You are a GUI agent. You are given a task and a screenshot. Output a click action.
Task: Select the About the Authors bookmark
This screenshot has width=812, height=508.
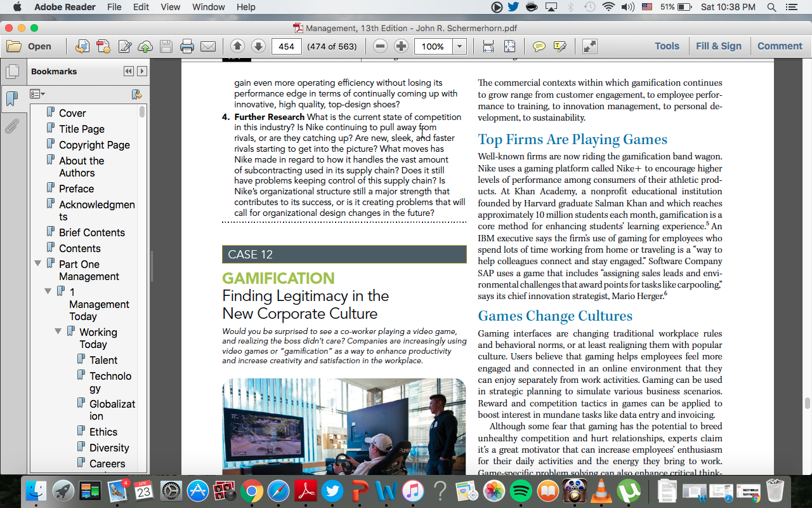click(81, 167)
